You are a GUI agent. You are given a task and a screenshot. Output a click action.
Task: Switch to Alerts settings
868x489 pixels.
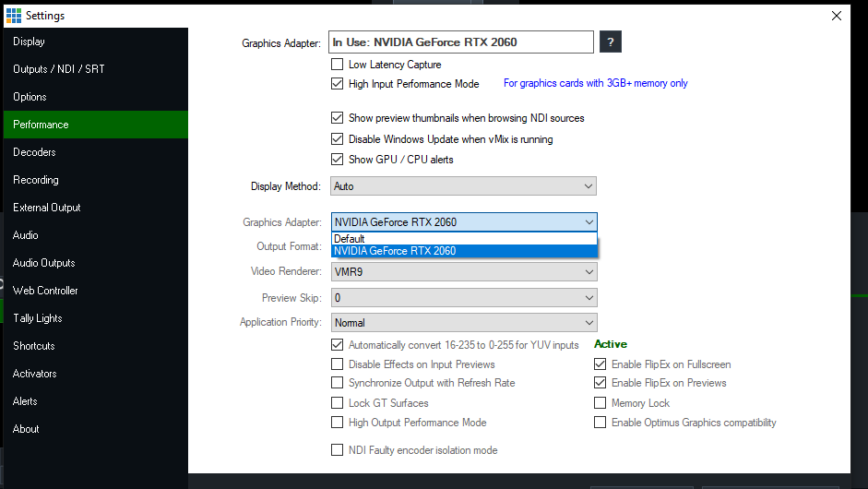pyautogui.click(x=96, y=401)
